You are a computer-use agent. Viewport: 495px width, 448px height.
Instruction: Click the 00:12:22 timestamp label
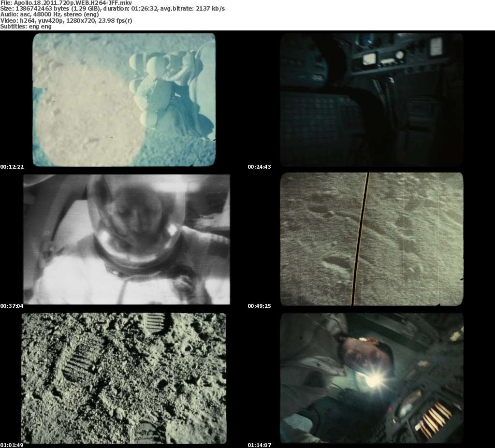tap(12, 167)
